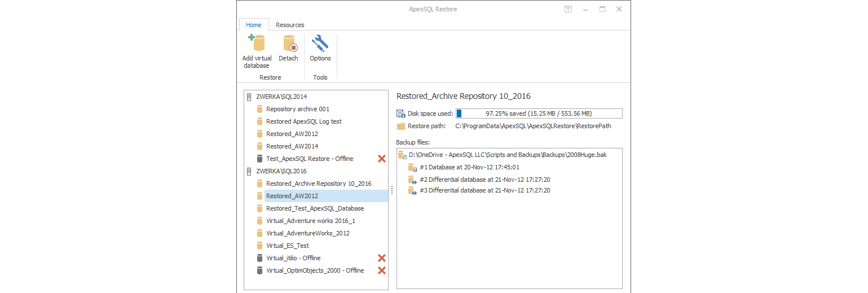Select Repository archive 001 in the tree
Screen dimensions: 868x293
point(298,109)
